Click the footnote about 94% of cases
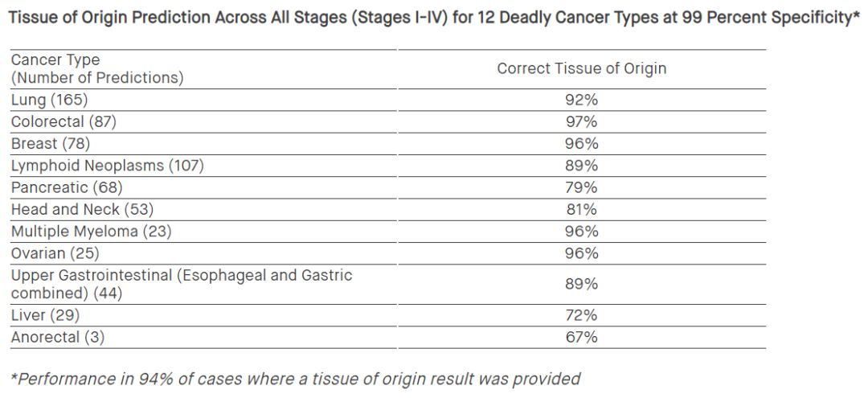Viewport: 868px width, 398px height. pos(295,378)
